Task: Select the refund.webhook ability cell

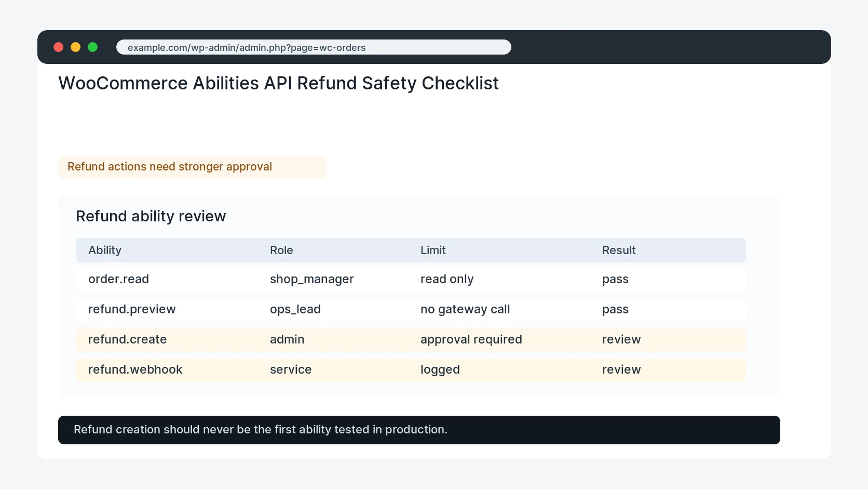Action: [x=135, y=369]
